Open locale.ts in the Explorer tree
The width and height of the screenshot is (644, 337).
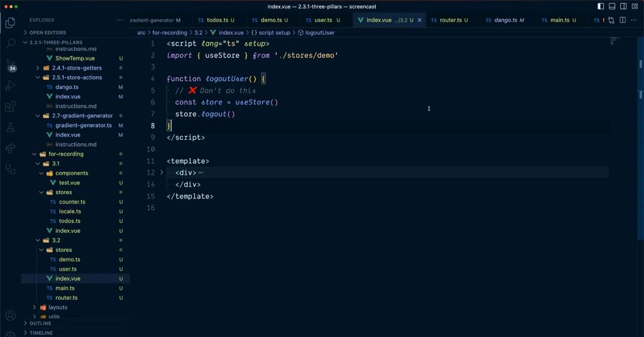point(70,211)
